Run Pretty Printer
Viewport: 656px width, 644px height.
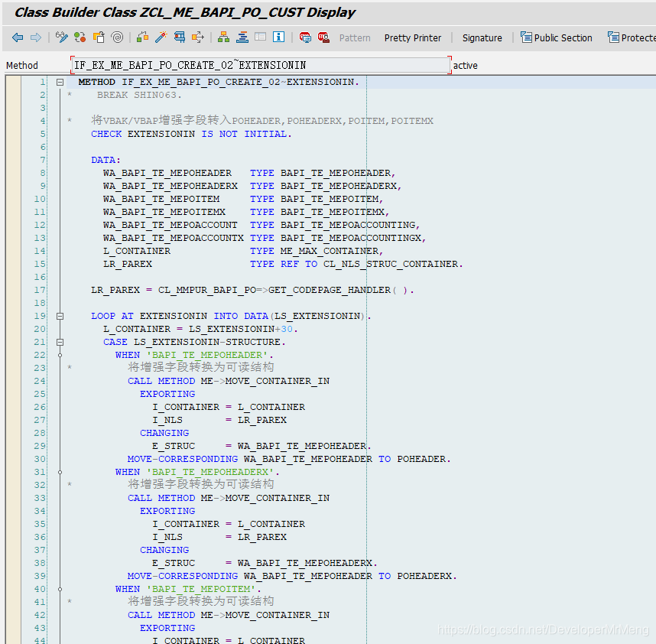413,38
